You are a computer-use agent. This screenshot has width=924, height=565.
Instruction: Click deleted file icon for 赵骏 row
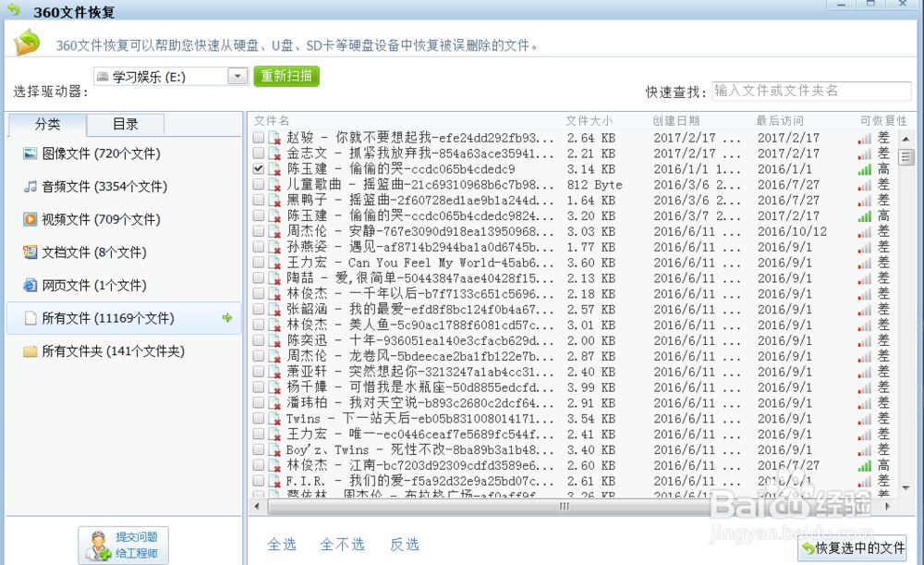click(x=274, y=138)
